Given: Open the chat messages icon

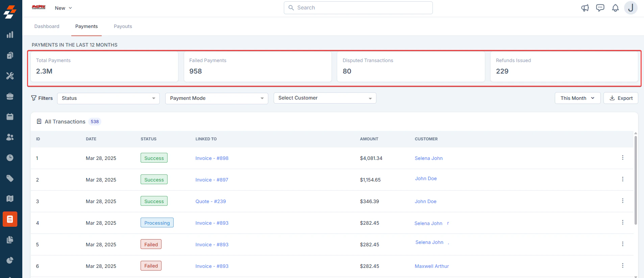Looking at the screenshot, I should tap(600, 8).
